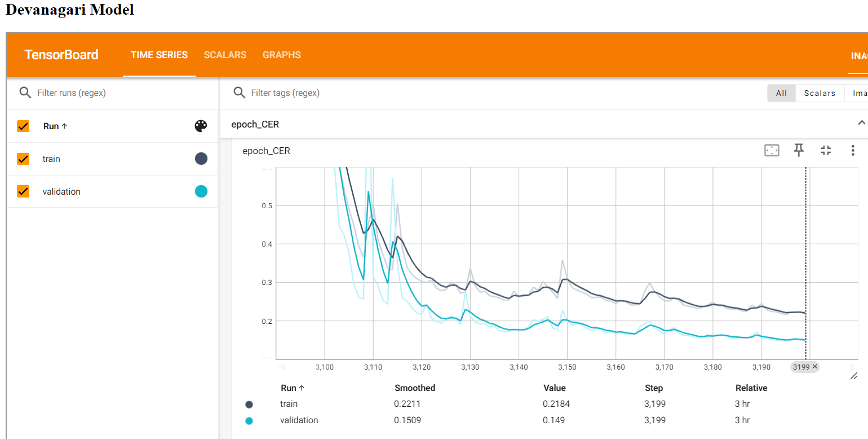Collapse the epoch_CER section
Viewport: 868px width, 439px height.
click(860, 123)
